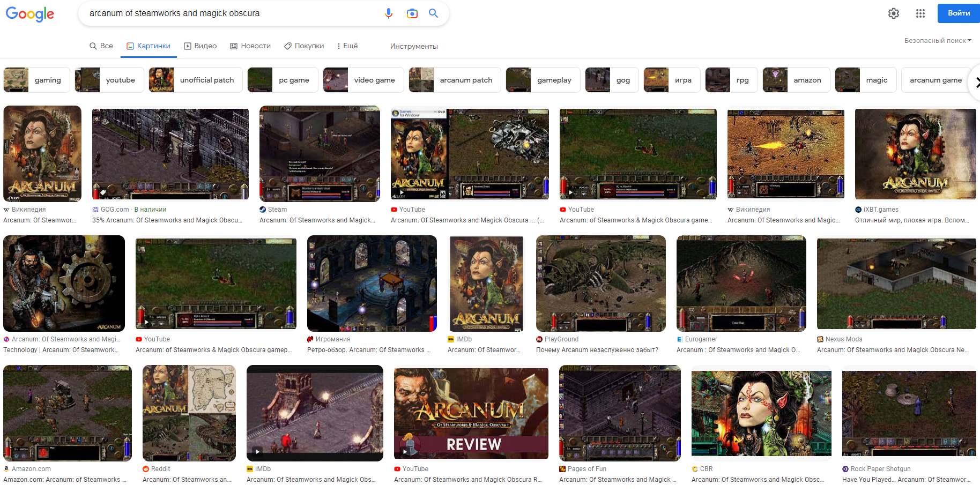Screen dimensions: 980x492
Task: Open the Eurogamer Arcanum screenshot thumbnail
Action: 741,284
